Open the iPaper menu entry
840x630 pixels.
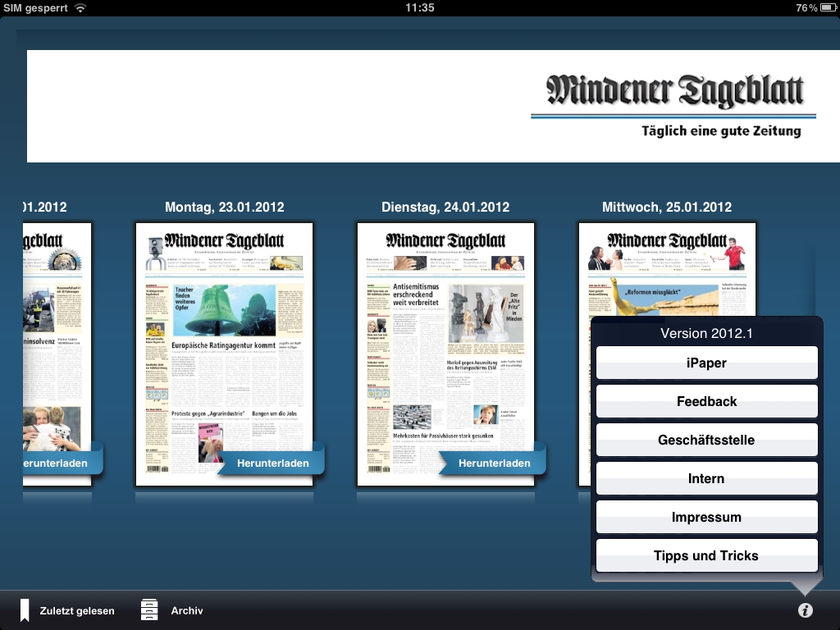click(x=706, y=363)
